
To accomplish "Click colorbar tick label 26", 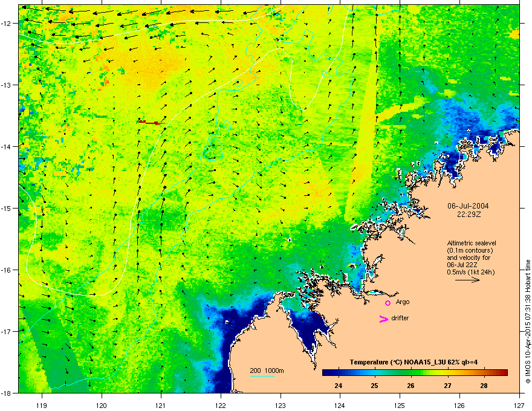I will [x=410, y=386].
